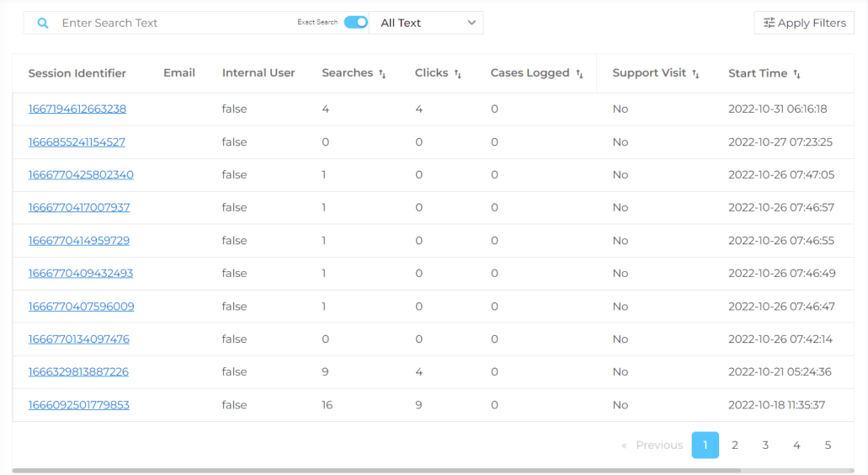This screenshot has width=868, height=475.
Task: Click the search magnifier icon
Action: pos(42,24)
